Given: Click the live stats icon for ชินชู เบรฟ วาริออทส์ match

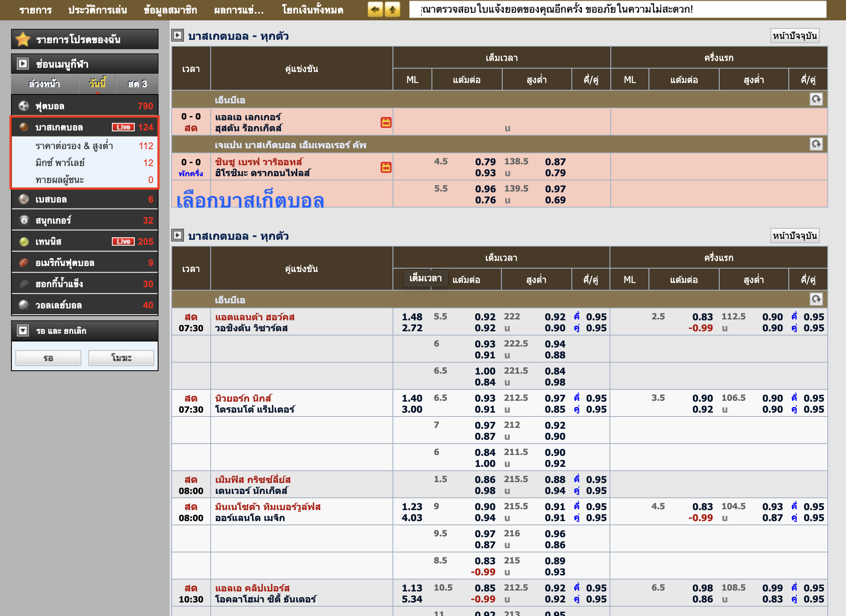Looking at the screenshot, I should 386,167.
